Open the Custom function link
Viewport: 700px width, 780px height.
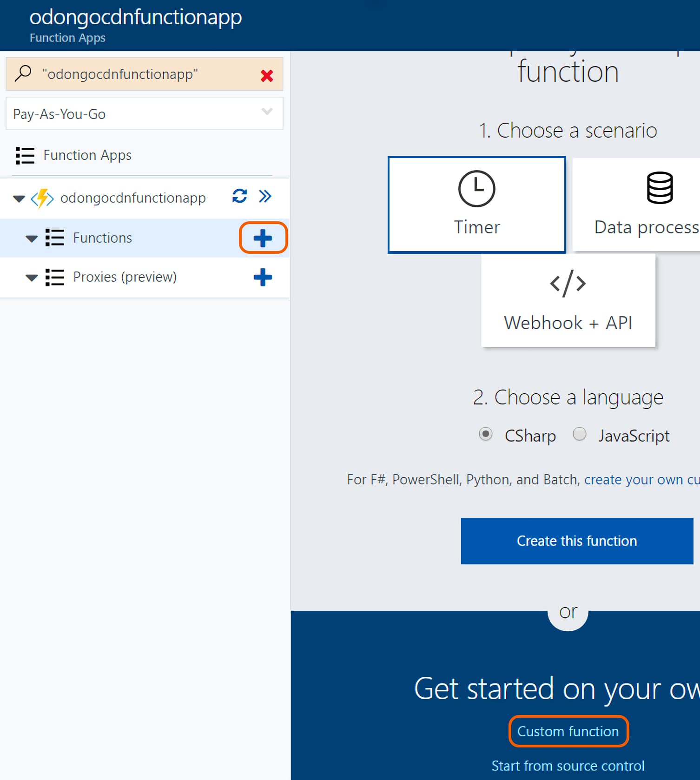point(568,731)
